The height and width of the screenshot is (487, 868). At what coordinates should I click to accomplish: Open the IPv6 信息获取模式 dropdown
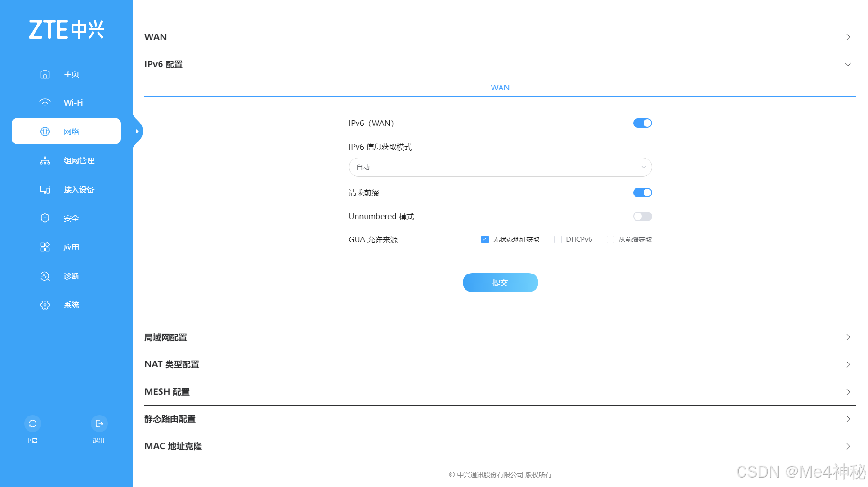[500, 167]
